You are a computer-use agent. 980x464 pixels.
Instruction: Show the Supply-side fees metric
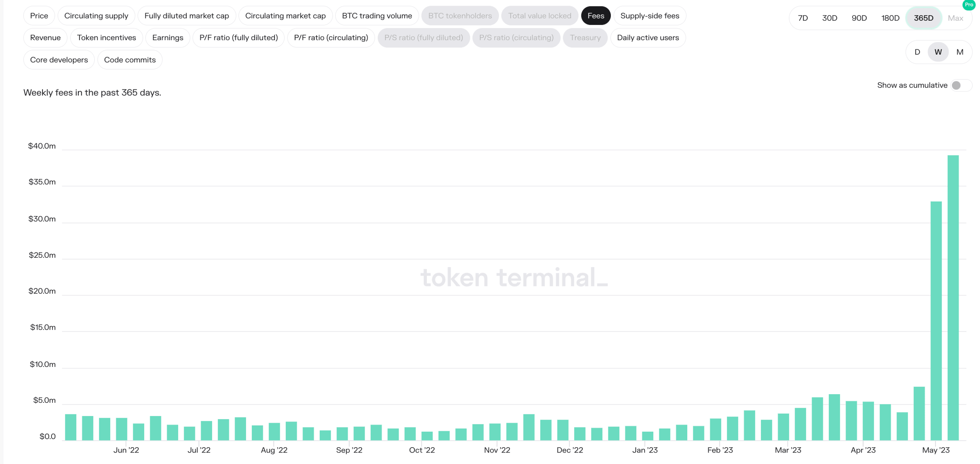[x=650, y=16]
